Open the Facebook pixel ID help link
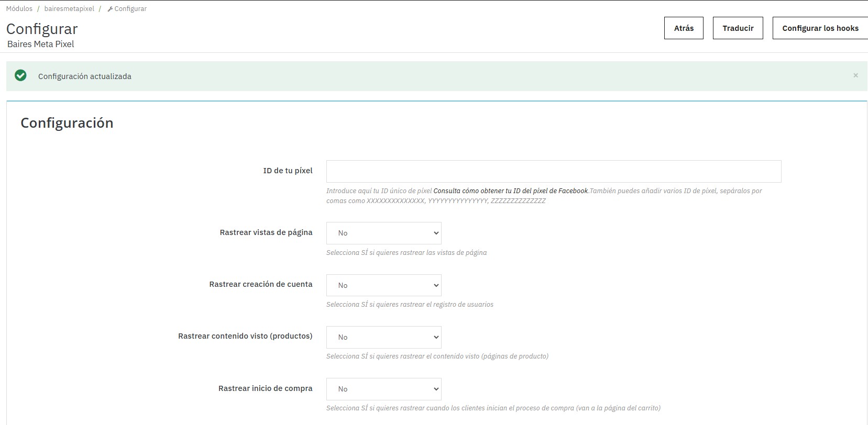The width and height of the screenshot is (868, 425). [x=510, y=191]
